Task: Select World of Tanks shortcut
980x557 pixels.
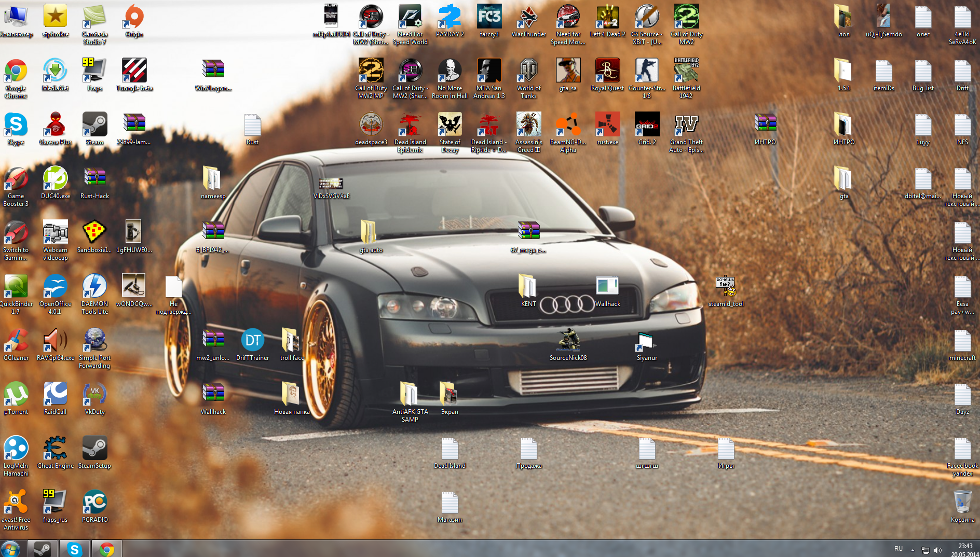Action: pyautogui.click(x=529, y=78)
